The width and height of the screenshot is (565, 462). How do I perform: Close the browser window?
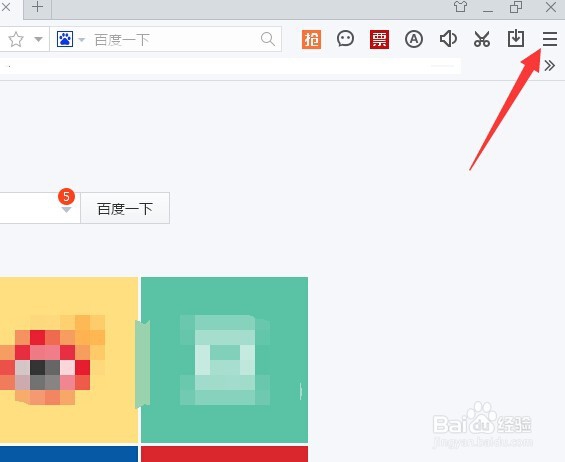coord(551,7)
